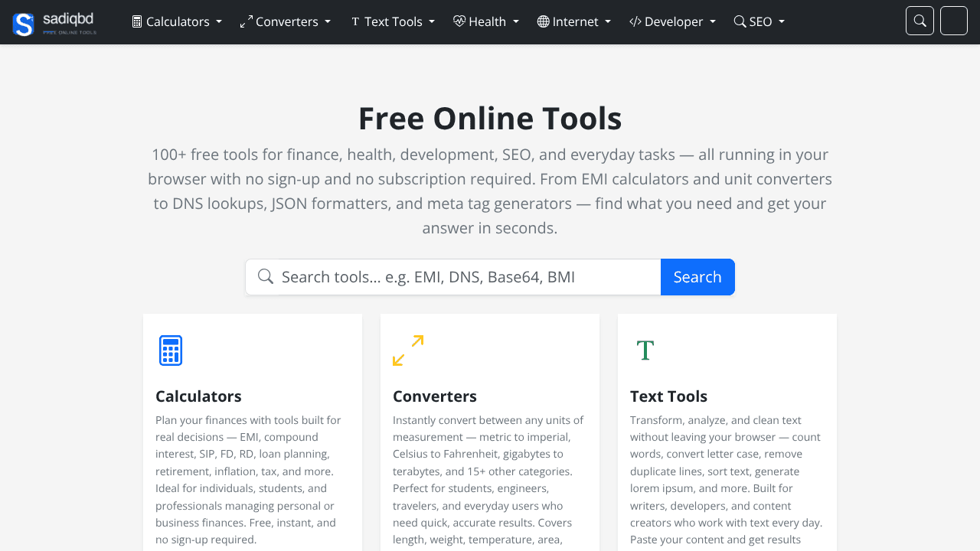Expand the SEO dropdown caret
This screenshot has width=980, height=551.
[782, 22]
